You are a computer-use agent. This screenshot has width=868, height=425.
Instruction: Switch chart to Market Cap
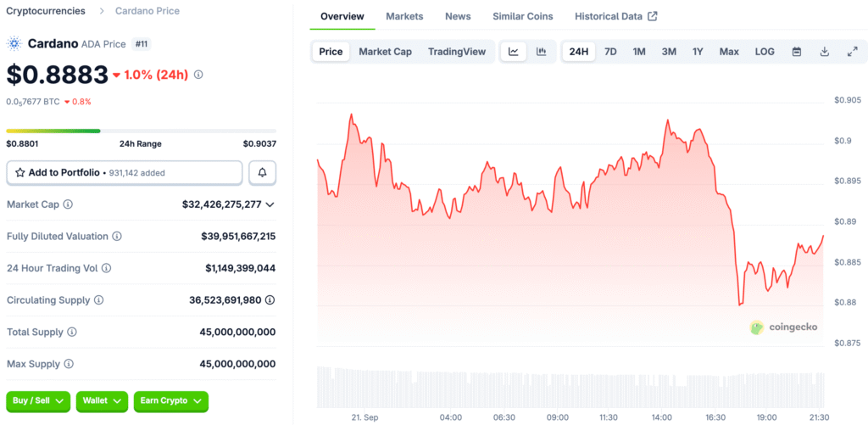click(386, 52)
